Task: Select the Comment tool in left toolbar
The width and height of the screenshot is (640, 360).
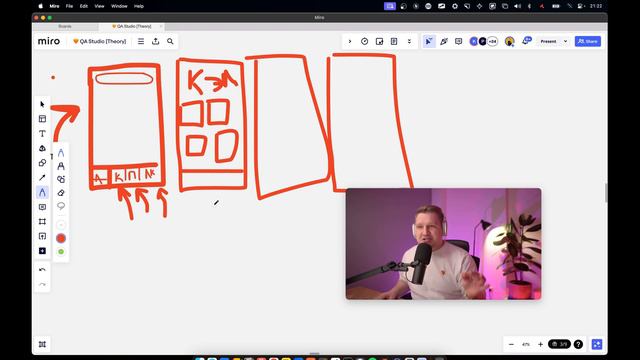Action: pos(42,207)
